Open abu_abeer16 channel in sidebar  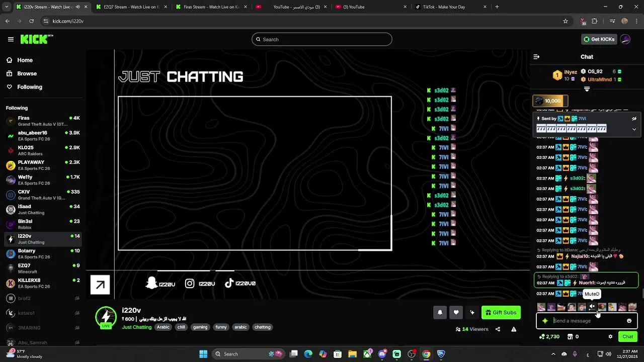43,136
